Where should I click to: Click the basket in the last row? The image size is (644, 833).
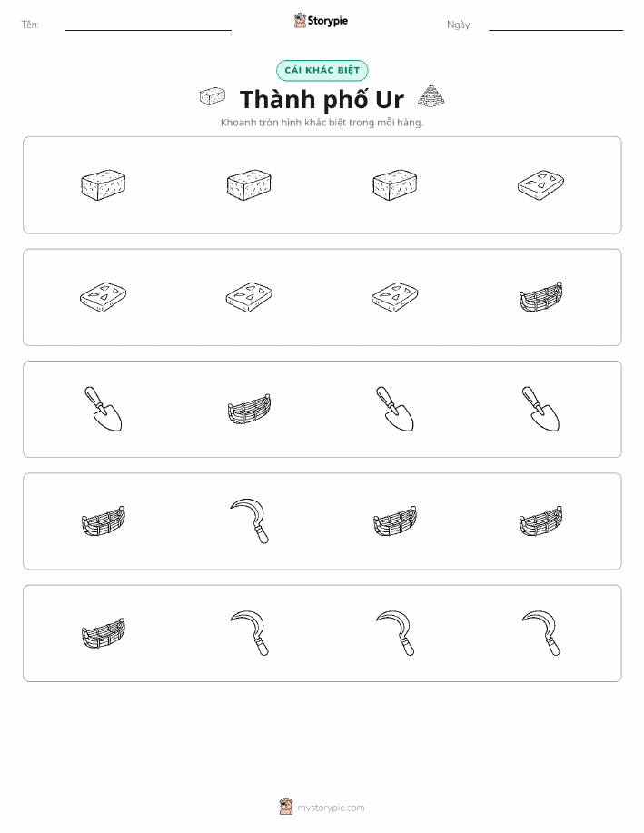[x=103, y=633]
